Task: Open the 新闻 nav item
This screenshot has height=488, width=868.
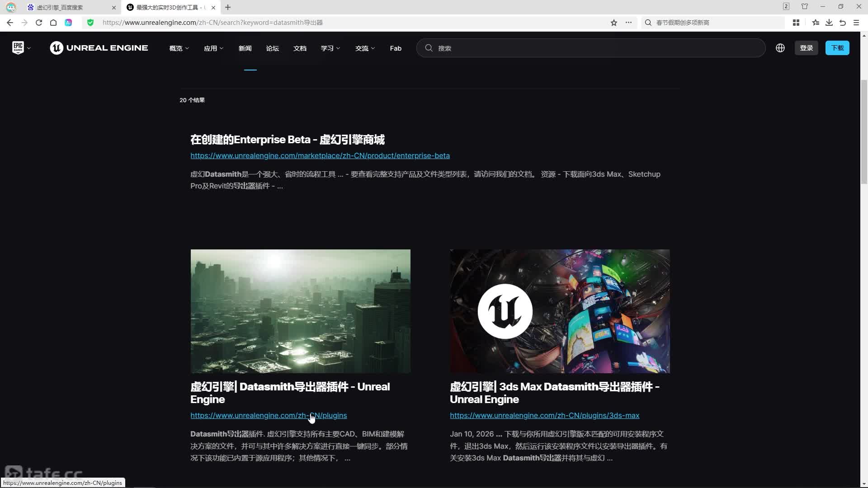Action: click(x=245, y=48)
